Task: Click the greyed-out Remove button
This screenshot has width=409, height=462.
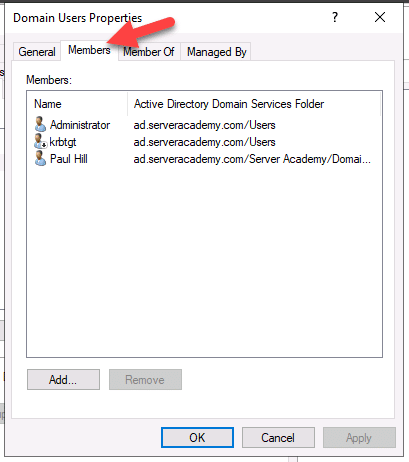Action: pos(145,379)
